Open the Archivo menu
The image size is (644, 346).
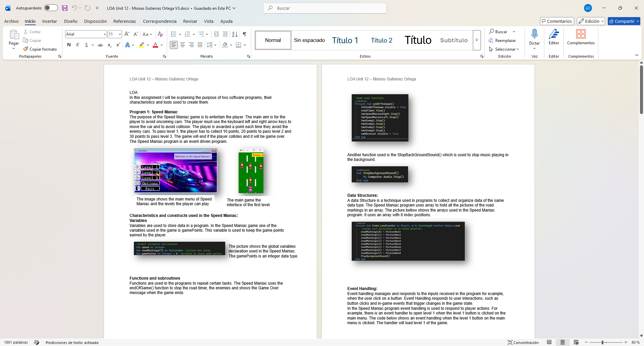point(11,21)
